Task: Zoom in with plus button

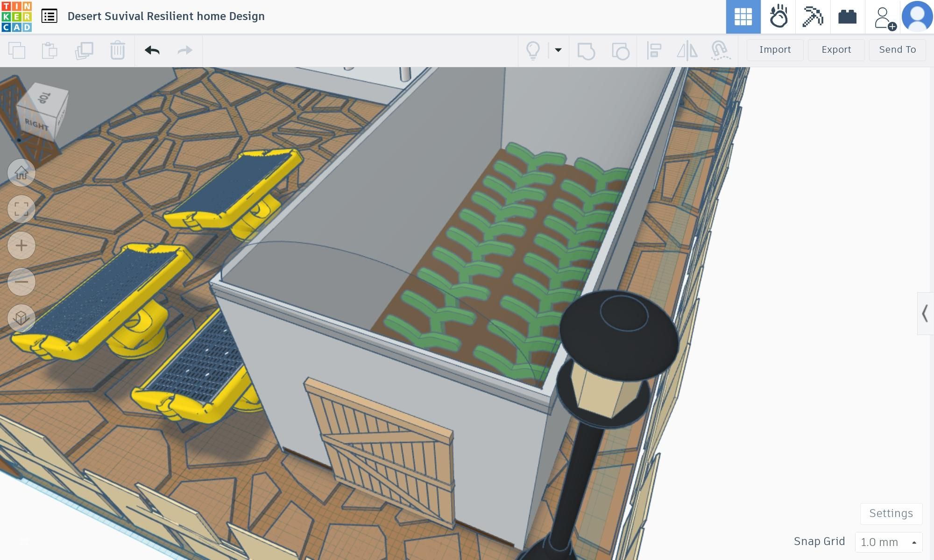Action: click(x=21, y=245)
